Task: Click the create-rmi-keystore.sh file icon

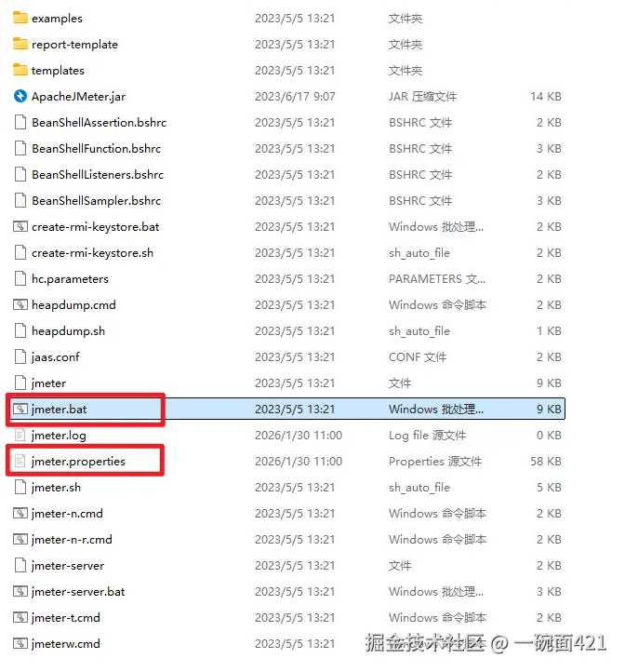Action: click(20, 252)
